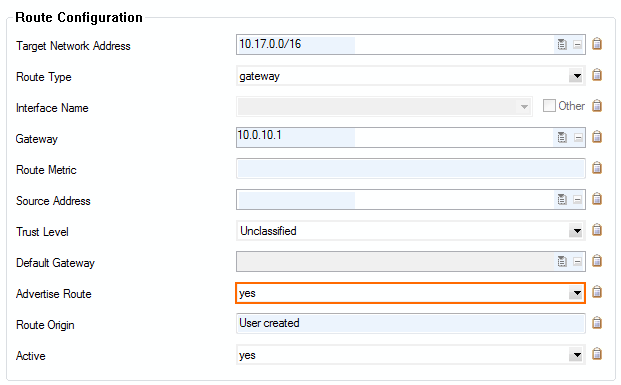This screenshot has width=621, height=385.
Task: Click list icon in Target Network Address field
Action: point(562,44)
